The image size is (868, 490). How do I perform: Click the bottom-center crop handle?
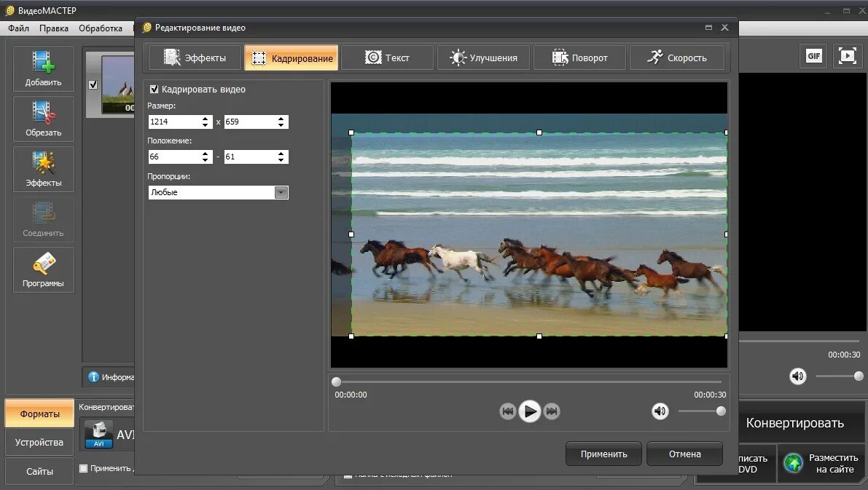(x=539, y=336)
